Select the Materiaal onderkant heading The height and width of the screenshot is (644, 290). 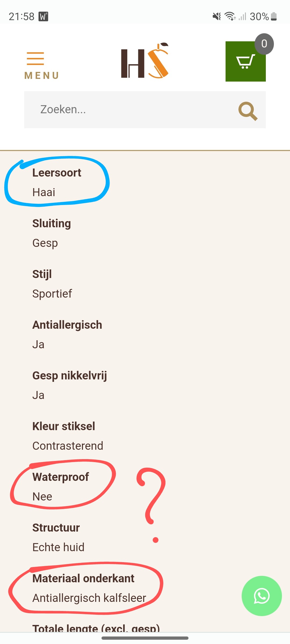pyautogui.click(x=83, y=579)
